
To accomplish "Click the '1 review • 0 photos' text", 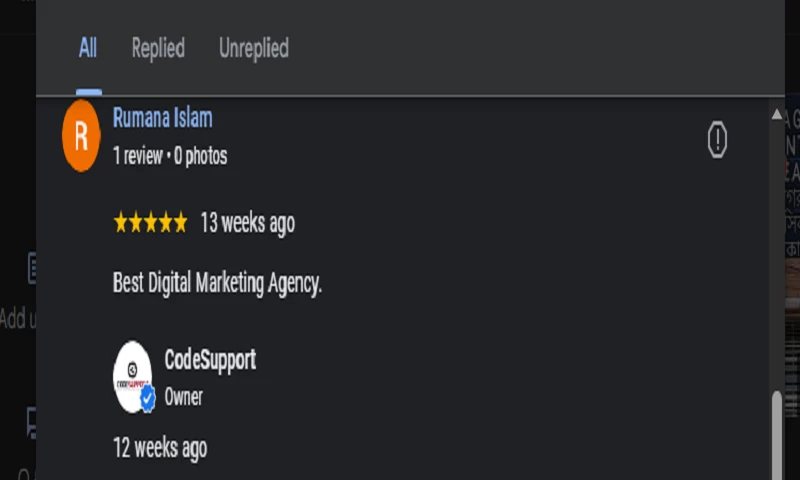I will (x=170, y=156).
